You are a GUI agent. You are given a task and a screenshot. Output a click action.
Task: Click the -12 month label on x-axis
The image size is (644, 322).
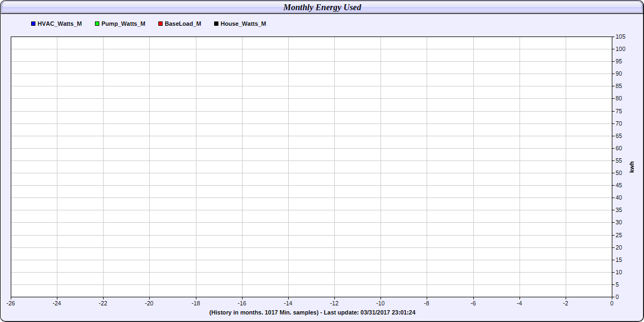(334, 303)
